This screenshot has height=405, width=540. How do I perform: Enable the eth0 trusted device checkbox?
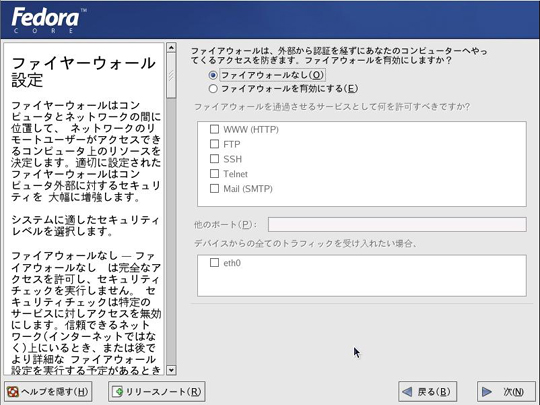pyautogui.click(x=214, y=263)
